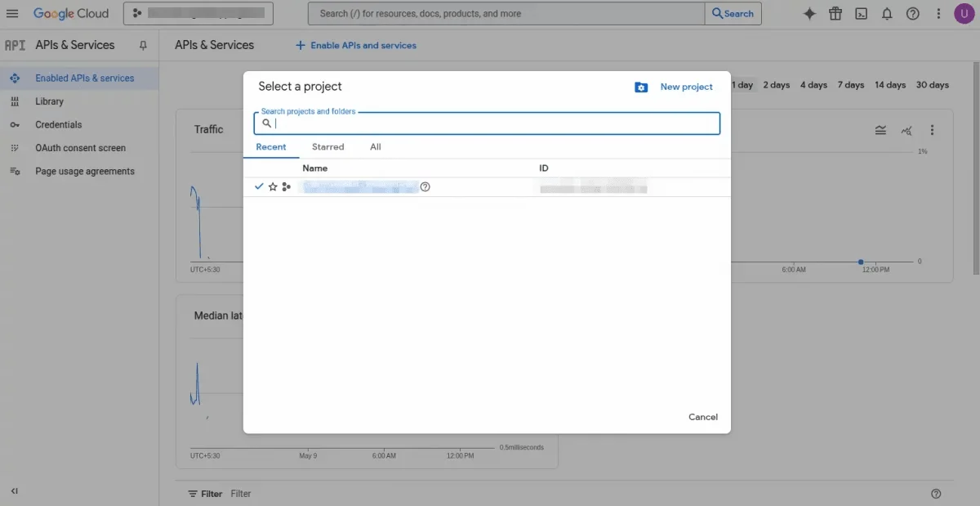The image size is (980, 506).
Task: Pin the APIs & Services section
Action: pyautogui.click(x=143, y=45)
